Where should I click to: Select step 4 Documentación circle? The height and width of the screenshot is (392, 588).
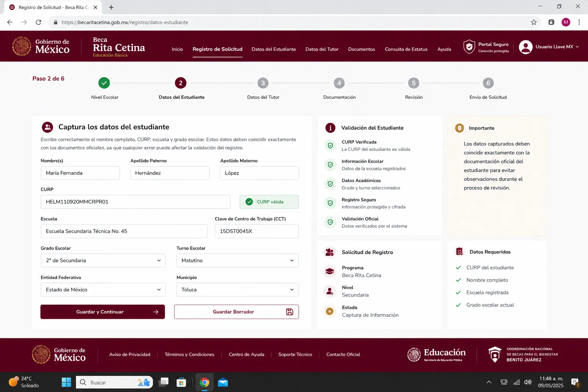pyautogui.click(x=339, y=83)
